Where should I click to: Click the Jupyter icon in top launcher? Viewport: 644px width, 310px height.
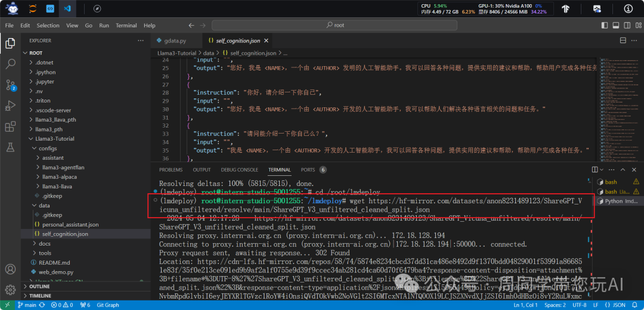32,8
